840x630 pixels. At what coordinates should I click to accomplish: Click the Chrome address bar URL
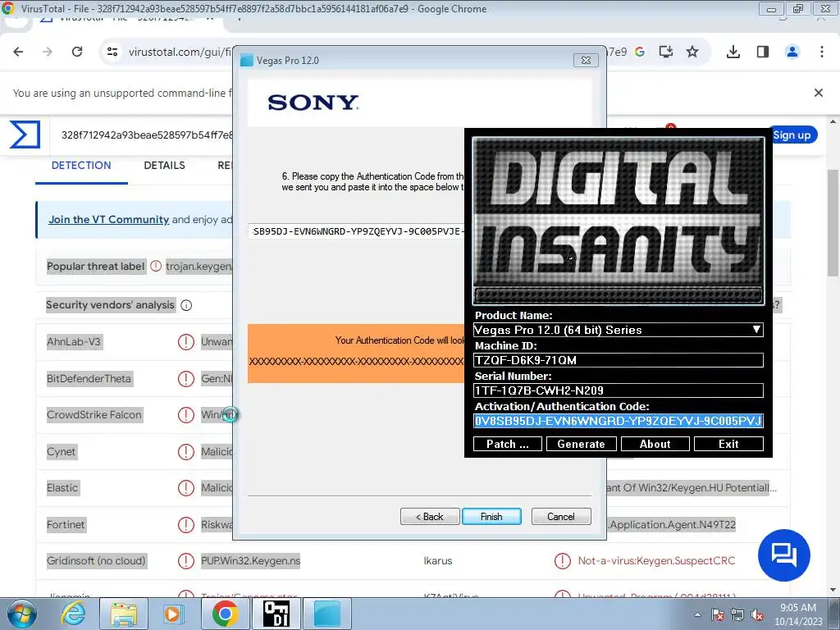[180, 52]
